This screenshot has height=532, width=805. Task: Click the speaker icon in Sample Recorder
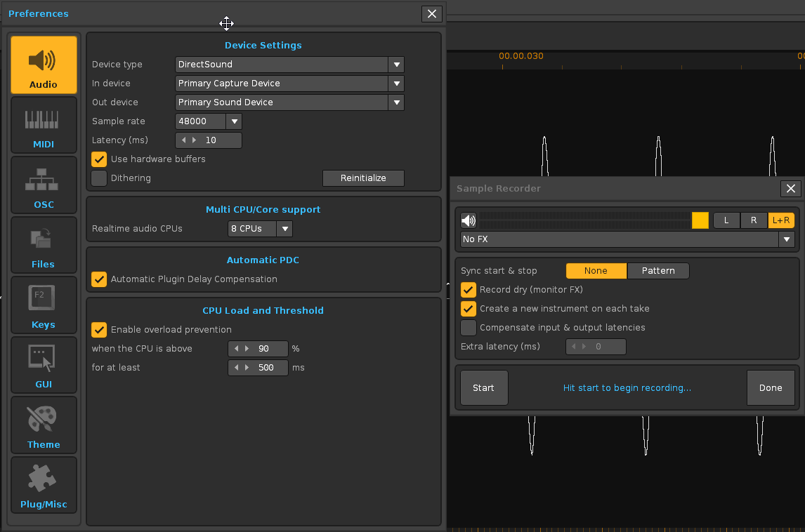point(469,220)
